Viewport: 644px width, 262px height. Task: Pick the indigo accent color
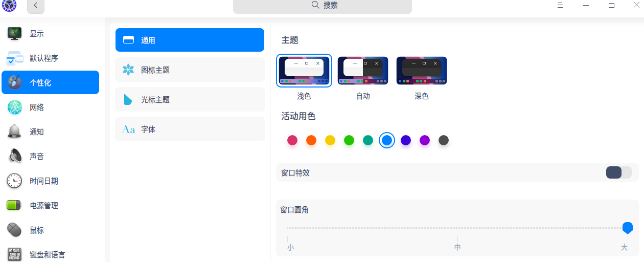[x=406, y=140]
